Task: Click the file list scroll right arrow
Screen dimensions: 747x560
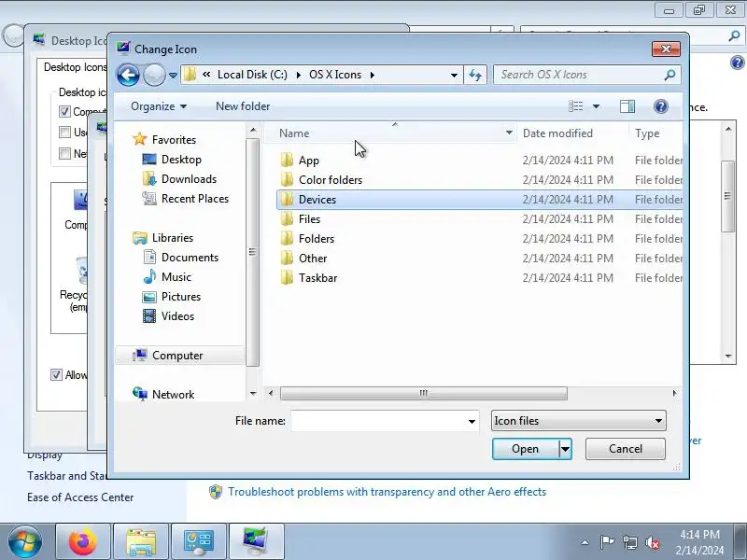Action: pos(674,393)
